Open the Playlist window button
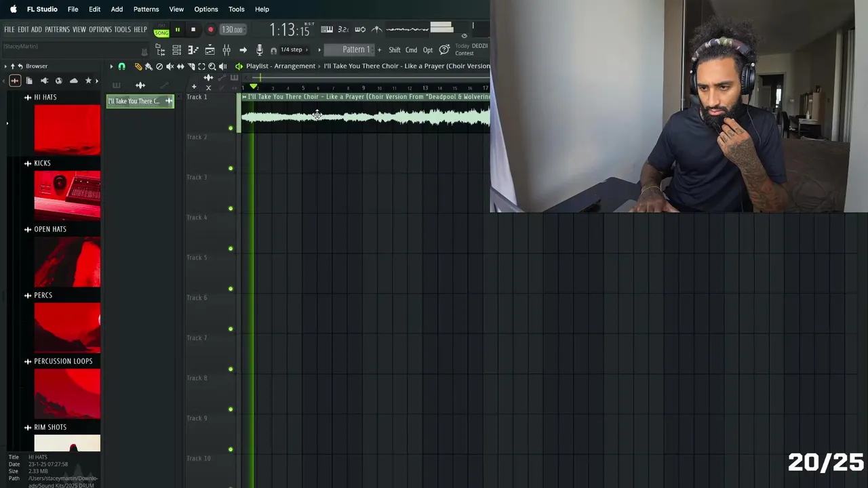 (210, 50)
